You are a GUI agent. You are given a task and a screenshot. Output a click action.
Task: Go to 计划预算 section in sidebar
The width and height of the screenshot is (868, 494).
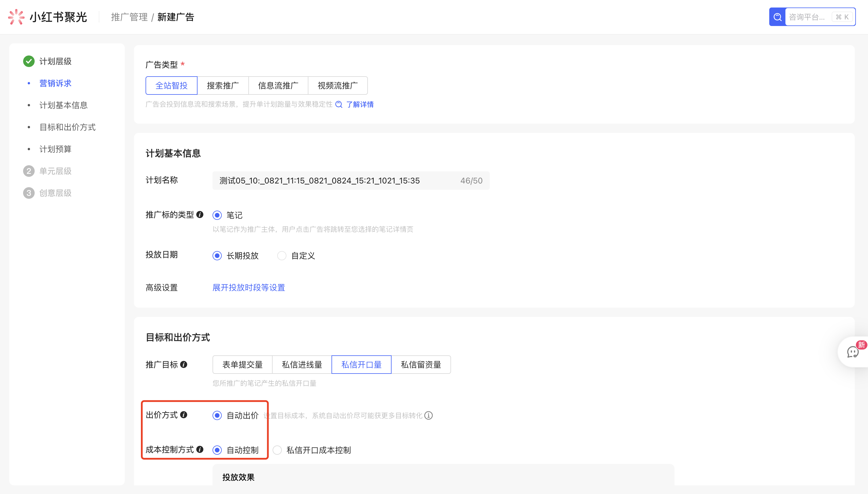click(55, 149)
